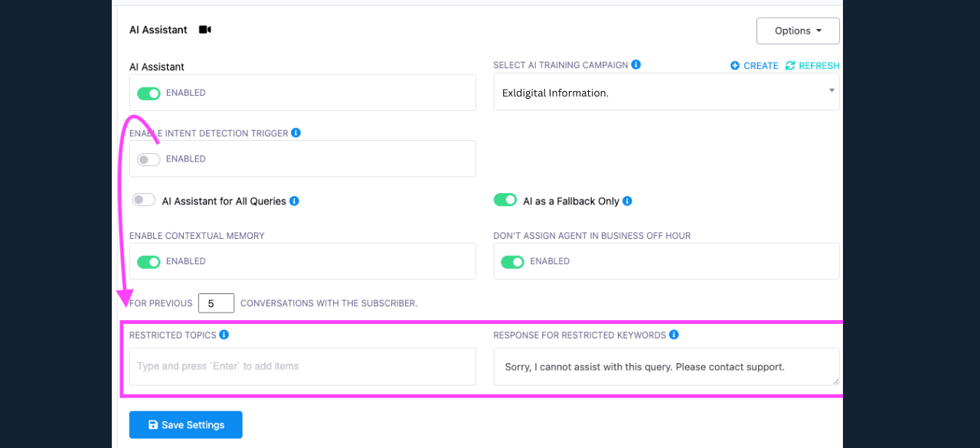Turn on the Intent Detection Trigger toggle
Screen dimensions: 980x448
149,159
